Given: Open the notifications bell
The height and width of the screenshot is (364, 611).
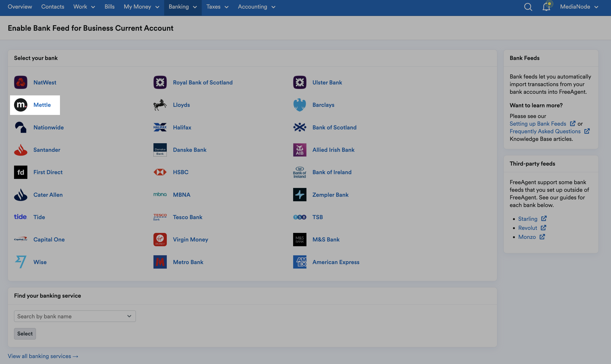Looking at the screenshot, I should coord(547,6).
